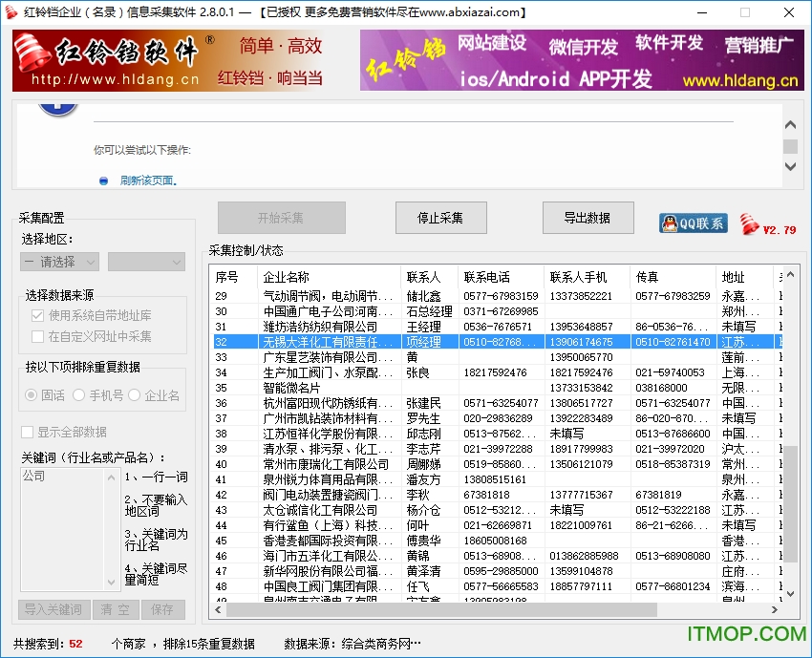The image size is (812, 658).
Task: Click the 开始采集 button
Action: pyautogui.click(x=281, y=218)
